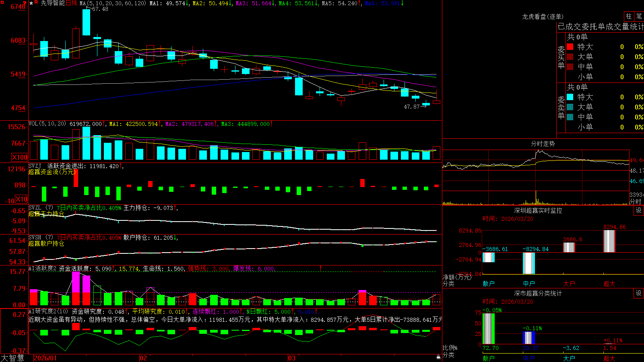The image size is (644, 362).
Task: Click the teal 大单 swatch under 委卖单
Action: coord(570,107)
